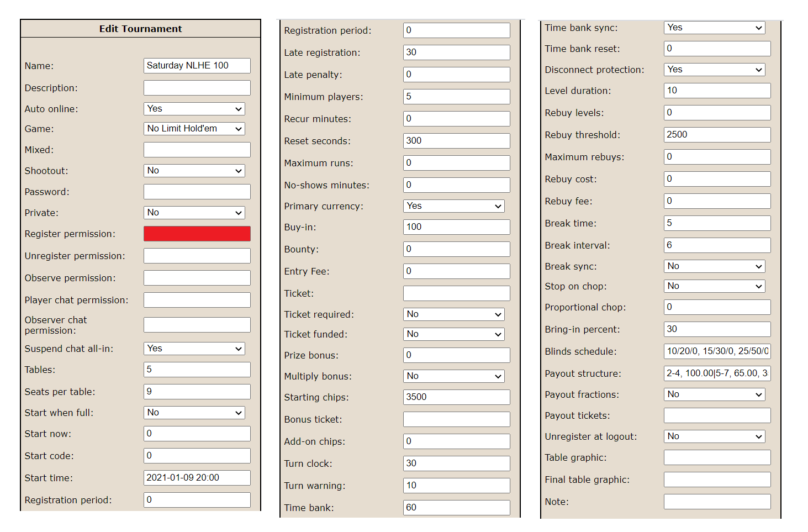Click the Blinds schedule field
The width and height of the screenshot is (808, 532).
pos(716,351)
